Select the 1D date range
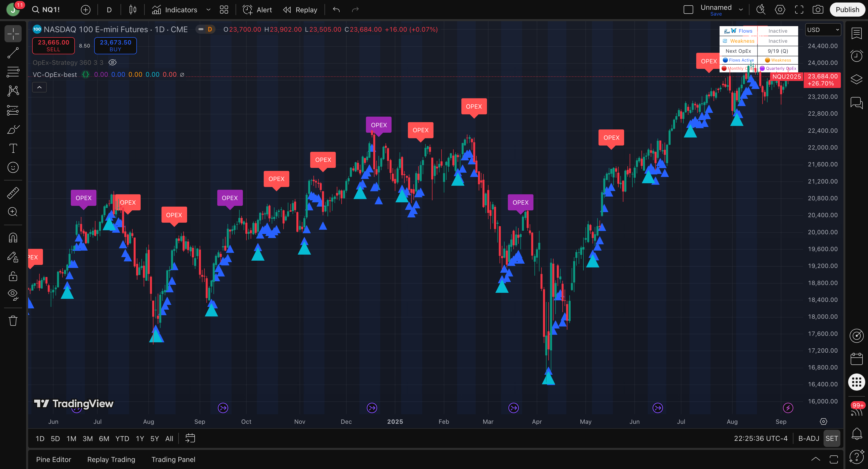Viewport: 868px width, 469px height. 40,439
